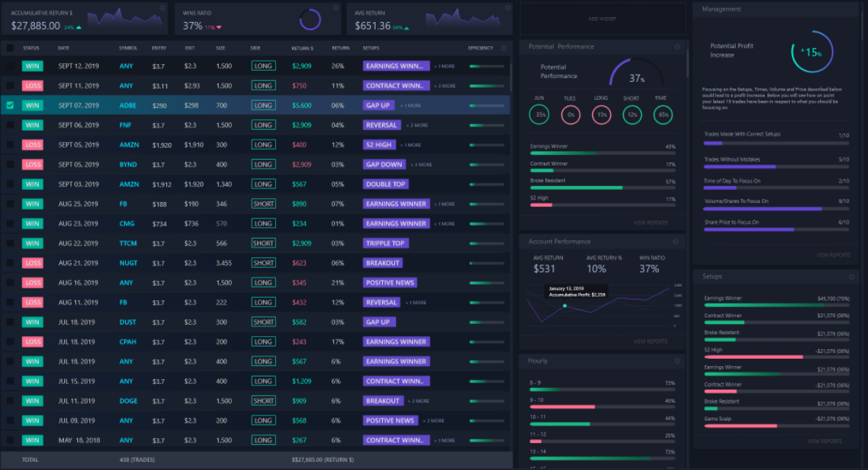Image resolution: width=868 pixels, height=470 pixels.
Task: Sort by the STATUS column header
Action: [x=31, y=48]
